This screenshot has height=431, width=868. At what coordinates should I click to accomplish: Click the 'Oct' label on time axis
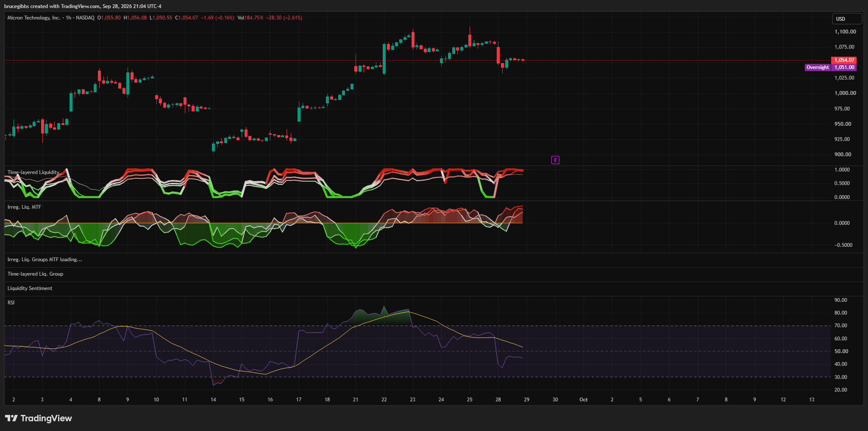tap(584, 400)
